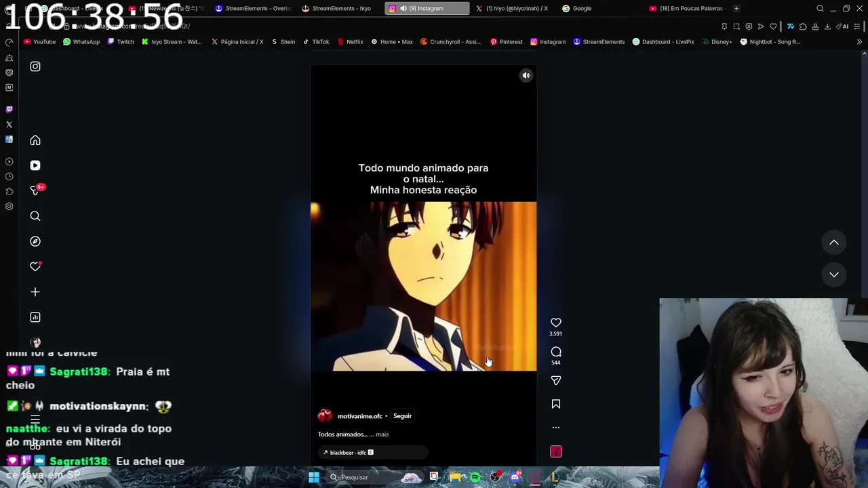Open professional dashboard chart icon
The image size is (868, 488).
tap(35, 317)
